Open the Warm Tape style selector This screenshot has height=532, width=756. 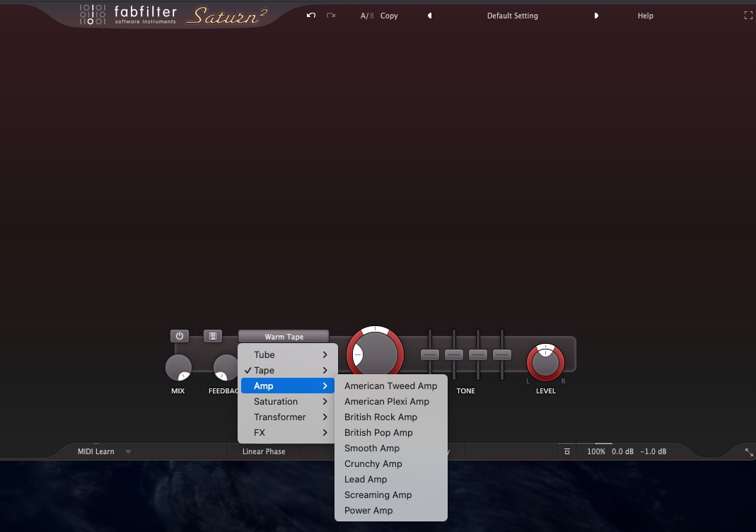(284, 336)
